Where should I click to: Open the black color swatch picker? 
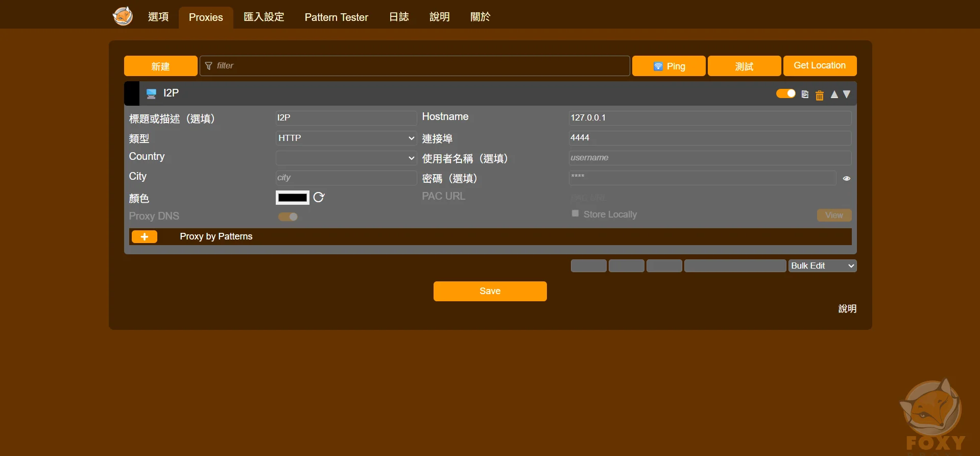click(292, 198)
